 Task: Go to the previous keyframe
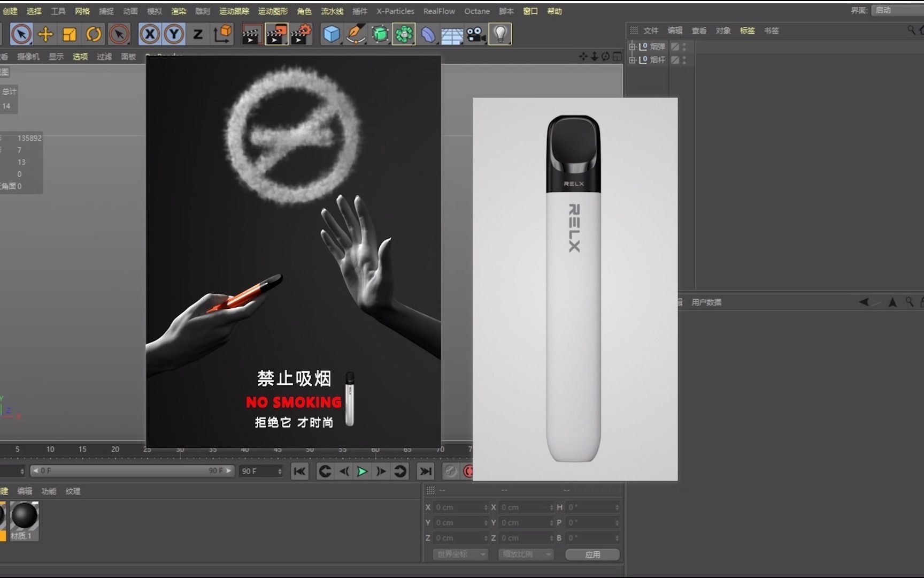coord(325,471)
